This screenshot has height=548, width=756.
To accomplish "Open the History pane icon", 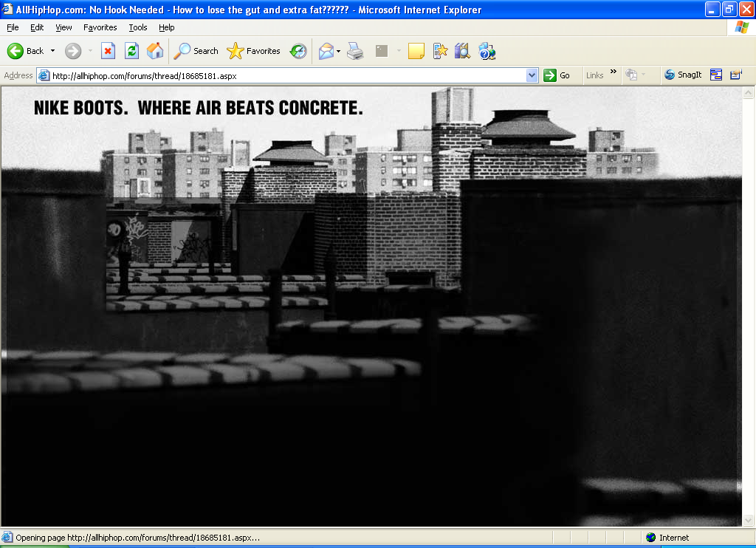I will 298,51.
